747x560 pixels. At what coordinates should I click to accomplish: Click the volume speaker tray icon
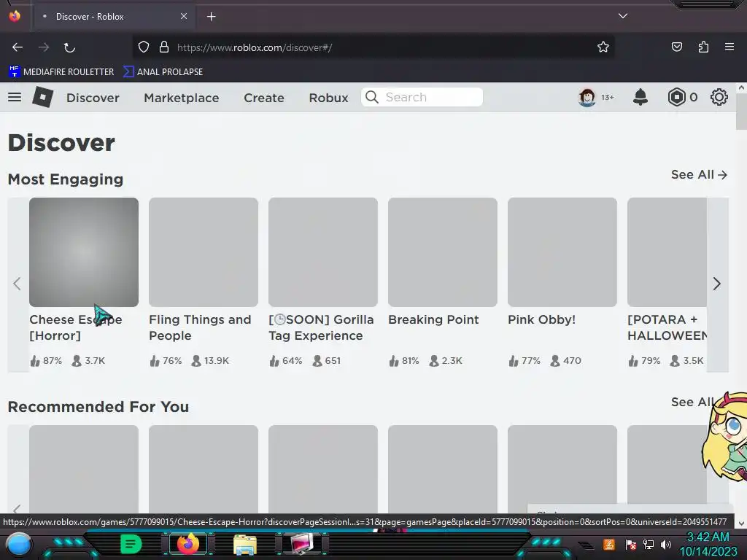tap(665, 544)
